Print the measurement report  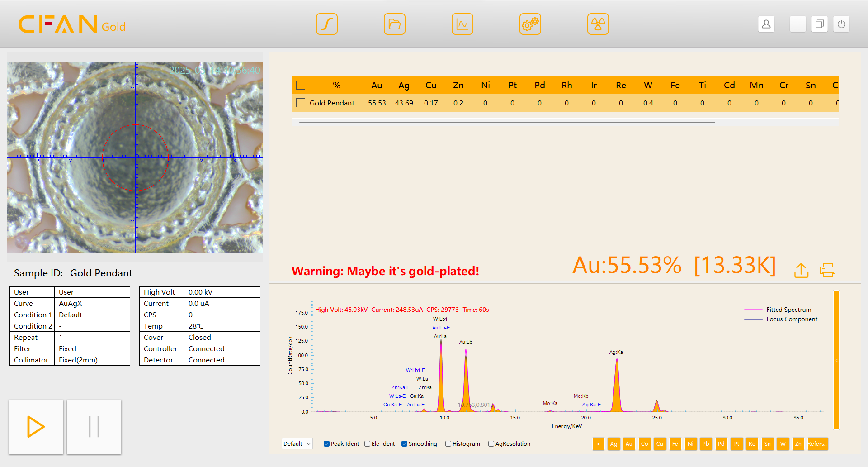tap(828, 270)
